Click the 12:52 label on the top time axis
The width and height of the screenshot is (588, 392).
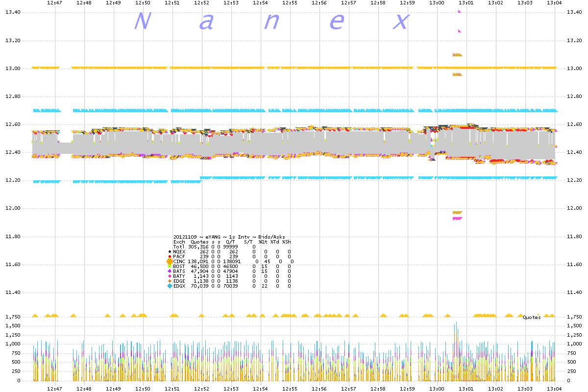pos(201,2)
